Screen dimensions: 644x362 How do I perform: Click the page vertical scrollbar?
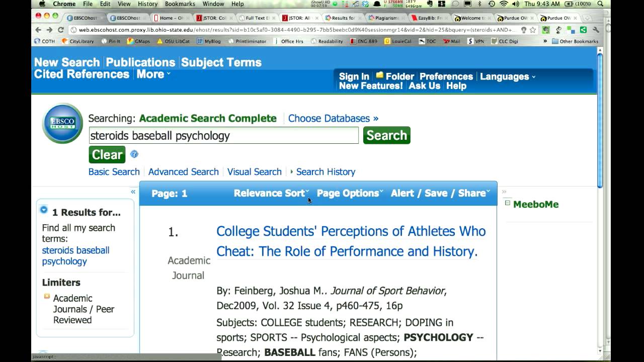[x=599, y=121]
